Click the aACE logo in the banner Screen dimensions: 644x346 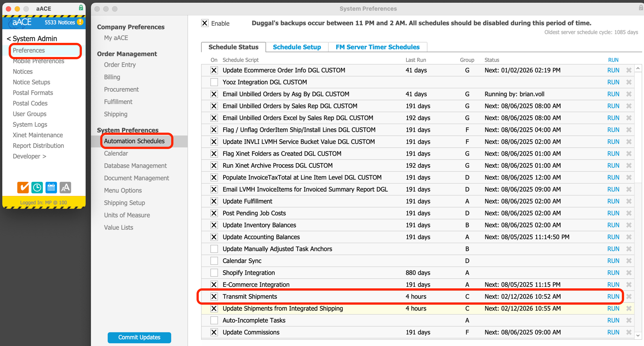[x=22, y=22]
